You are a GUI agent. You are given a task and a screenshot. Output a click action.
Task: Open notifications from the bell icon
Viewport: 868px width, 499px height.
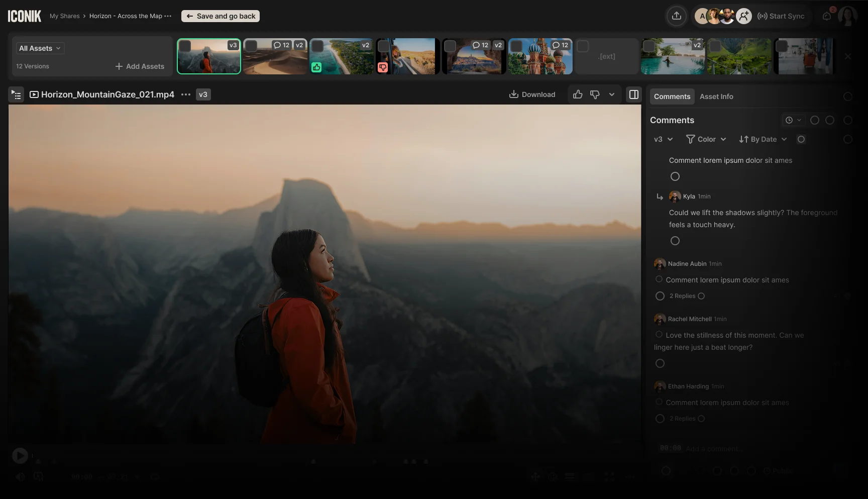click(x=826, y=16)
